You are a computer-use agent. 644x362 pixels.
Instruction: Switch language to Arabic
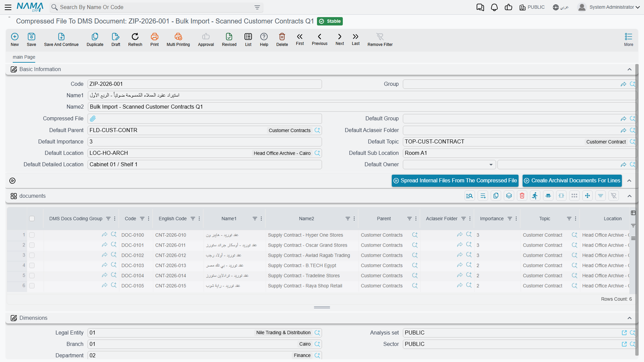[560, 7]
